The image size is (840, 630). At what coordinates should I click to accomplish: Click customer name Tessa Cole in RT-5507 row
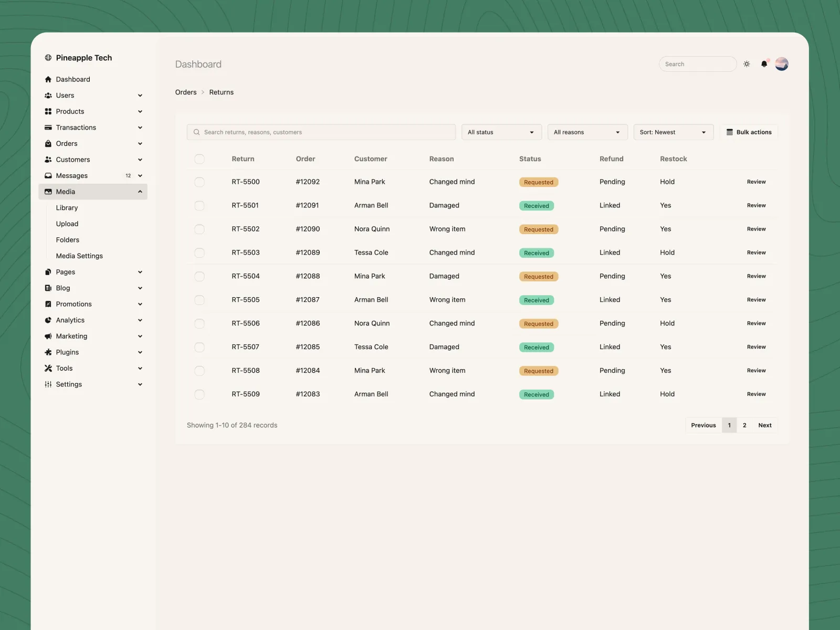[x=371, y=347]
